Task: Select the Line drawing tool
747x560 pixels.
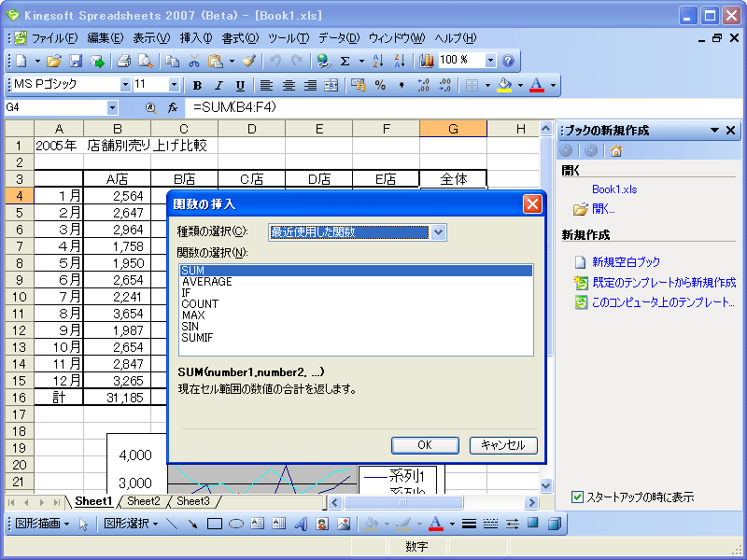Action: point(172,525)
